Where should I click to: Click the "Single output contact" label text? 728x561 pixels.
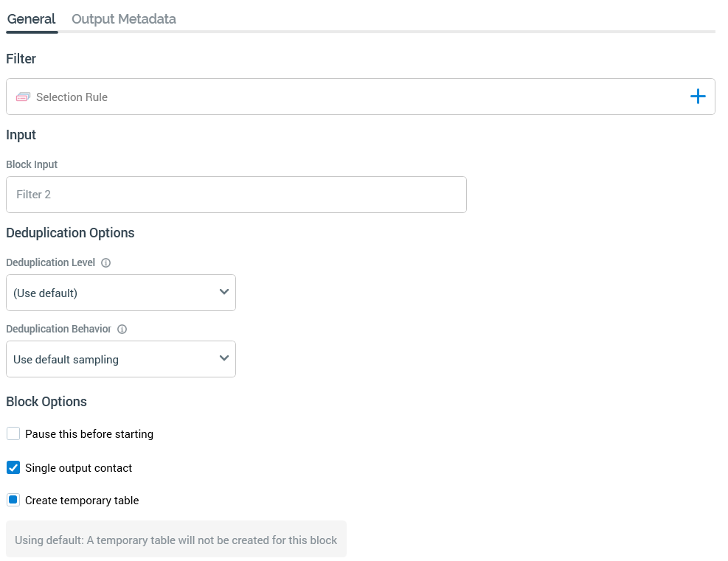click(x=79, y=468)
